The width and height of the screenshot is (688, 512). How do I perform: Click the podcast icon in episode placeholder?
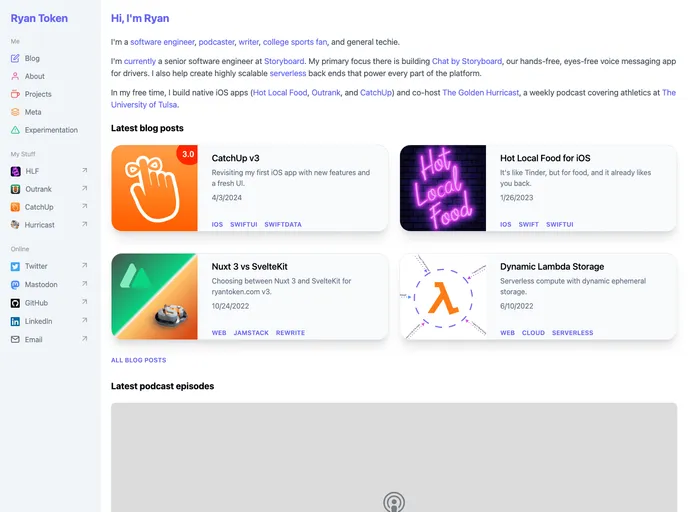[394, 502]
